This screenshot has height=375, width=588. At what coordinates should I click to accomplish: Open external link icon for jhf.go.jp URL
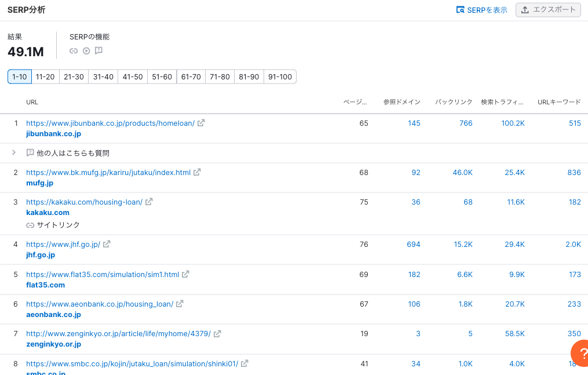click(107, 244)
